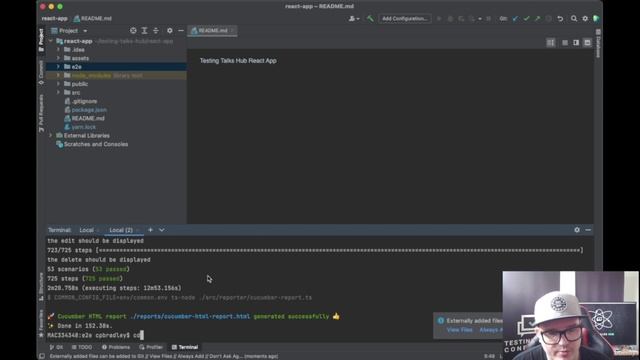Screen dimensions: 640x360
Task: Click the cucumber-html-report.html path link
Action: pyautogui.click(x=190, y=316)
